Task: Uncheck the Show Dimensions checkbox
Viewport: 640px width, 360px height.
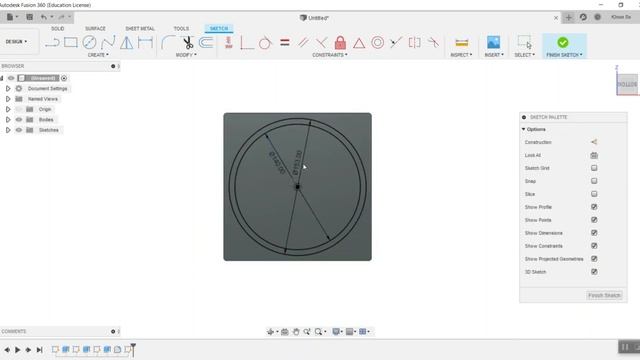Action: [x=594, y=233]
